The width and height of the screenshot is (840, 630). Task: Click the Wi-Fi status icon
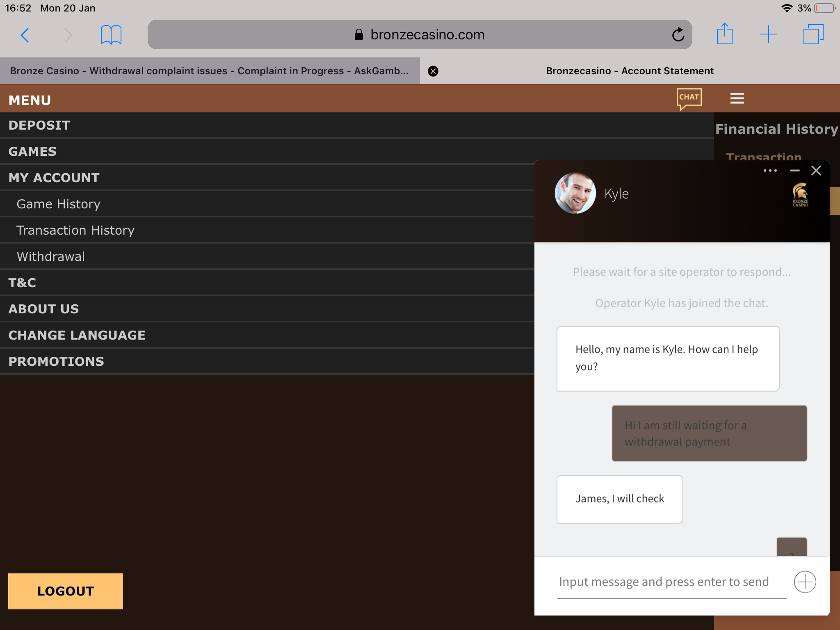coord(787,8)
